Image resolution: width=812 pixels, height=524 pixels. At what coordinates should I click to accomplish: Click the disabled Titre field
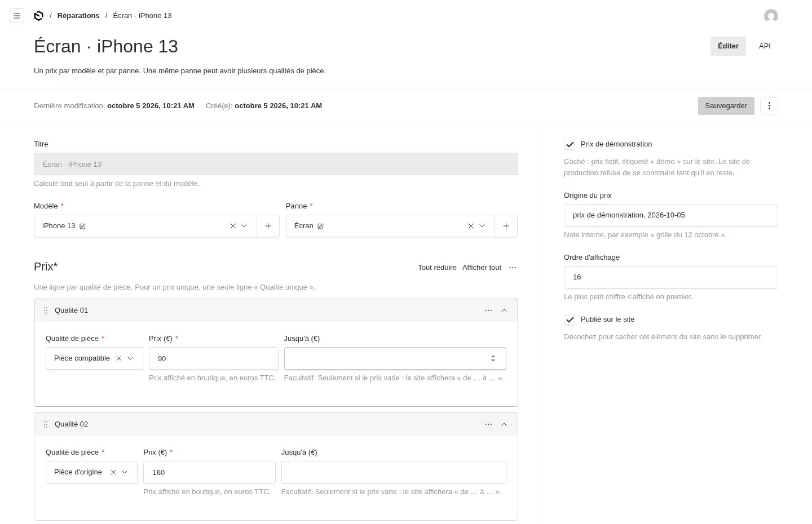[x=276, y=164]
